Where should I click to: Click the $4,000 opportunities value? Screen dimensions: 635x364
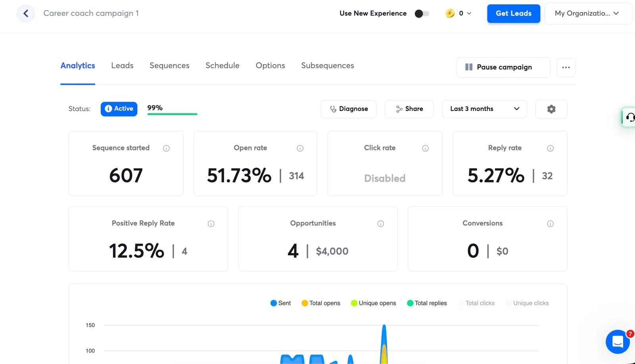[x=332, y=251]
